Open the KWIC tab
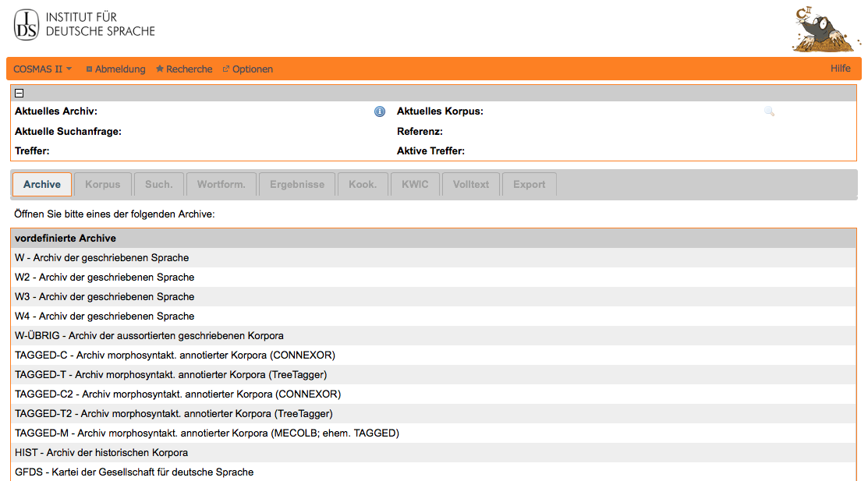The image size is (868, 481). tap(415, 184)
